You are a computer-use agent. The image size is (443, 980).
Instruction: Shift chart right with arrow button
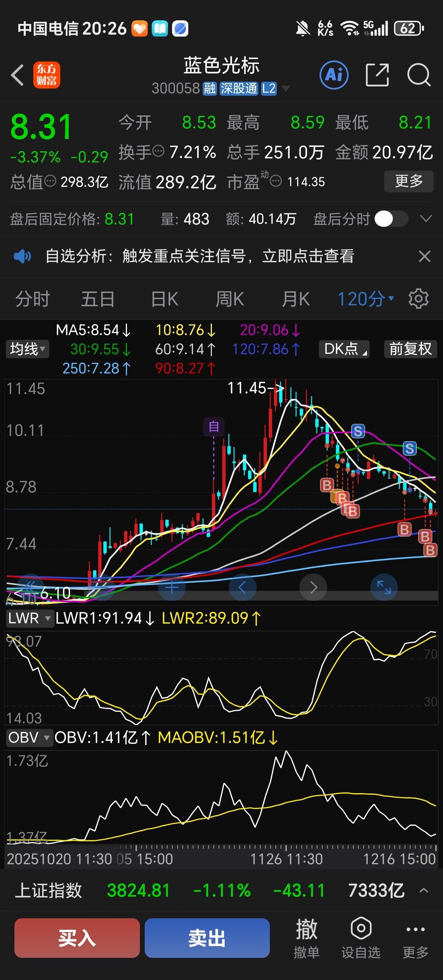click(x=313, y=588)
